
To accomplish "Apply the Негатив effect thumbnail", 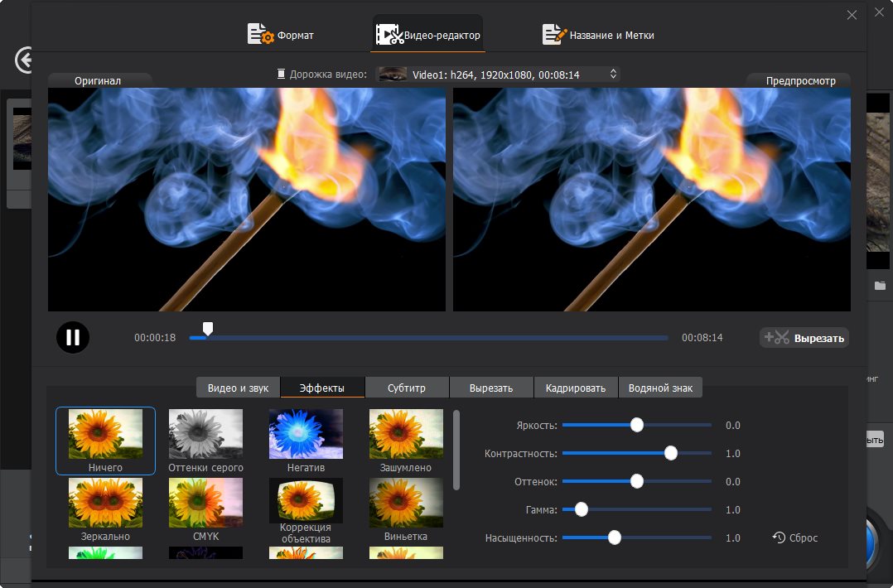I will 306,434.
